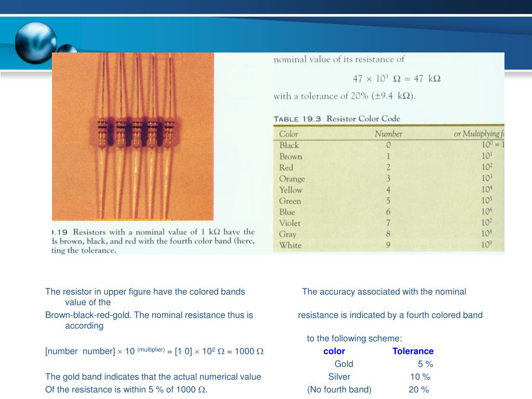Click 'The resistor in upper figure' sentence
Screen dimensions: 532x399
click(x=145, y=297)
